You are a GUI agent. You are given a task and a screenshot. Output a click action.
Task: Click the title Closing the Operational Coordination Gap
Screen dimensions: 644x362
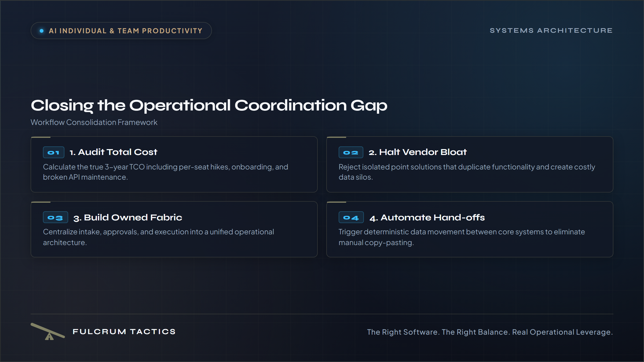(209, 105)
